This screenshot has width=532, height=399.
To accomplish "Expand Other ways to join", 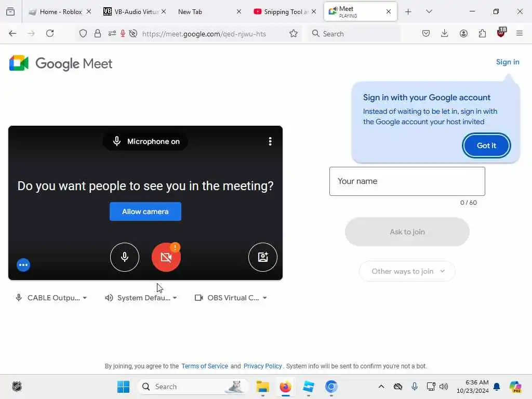I will 407,271.
